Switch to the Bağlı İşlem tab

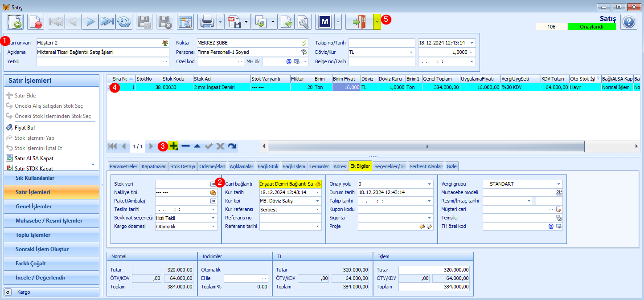[x=294, y=166]
